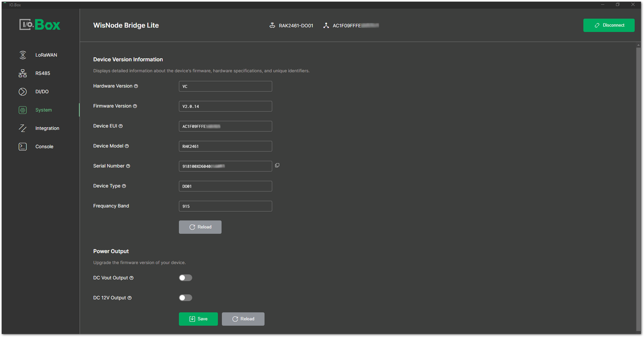Image resolution: width=644 pixels, height=337 pixels.
Task: Click help icon next to DC Vout Output
Action: click(131, 278)
